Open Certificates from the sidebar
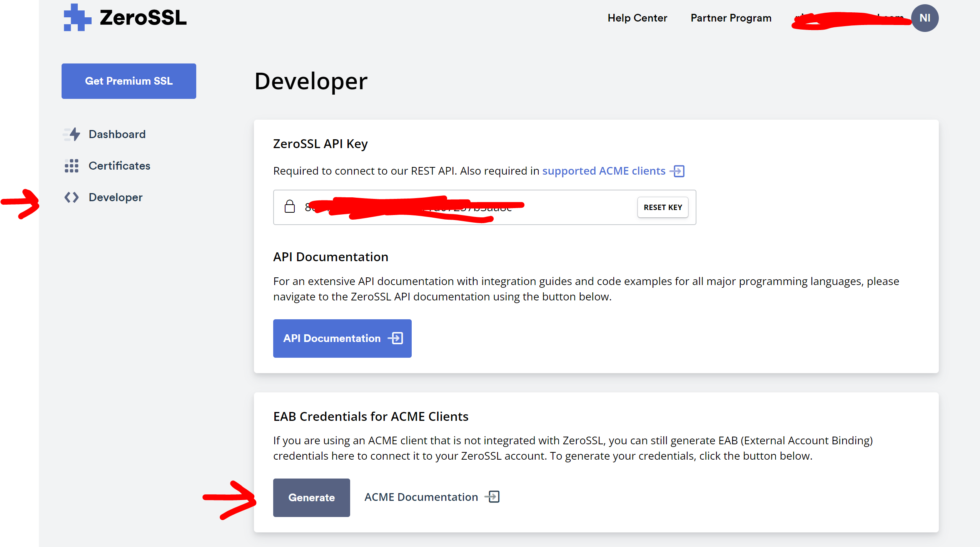Image resolution: width=980 pixels, height=547 pixels. [x=119, y=166]
